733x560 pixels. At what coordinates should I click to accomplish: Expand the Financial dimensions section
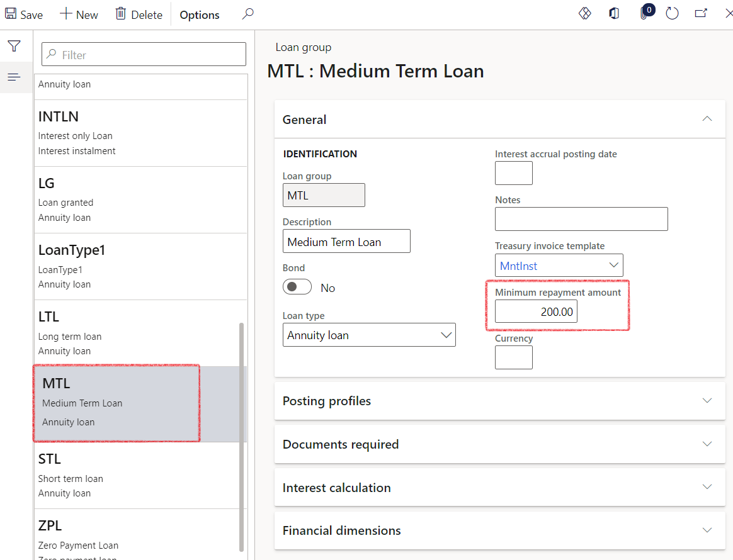tap(707, 530)
